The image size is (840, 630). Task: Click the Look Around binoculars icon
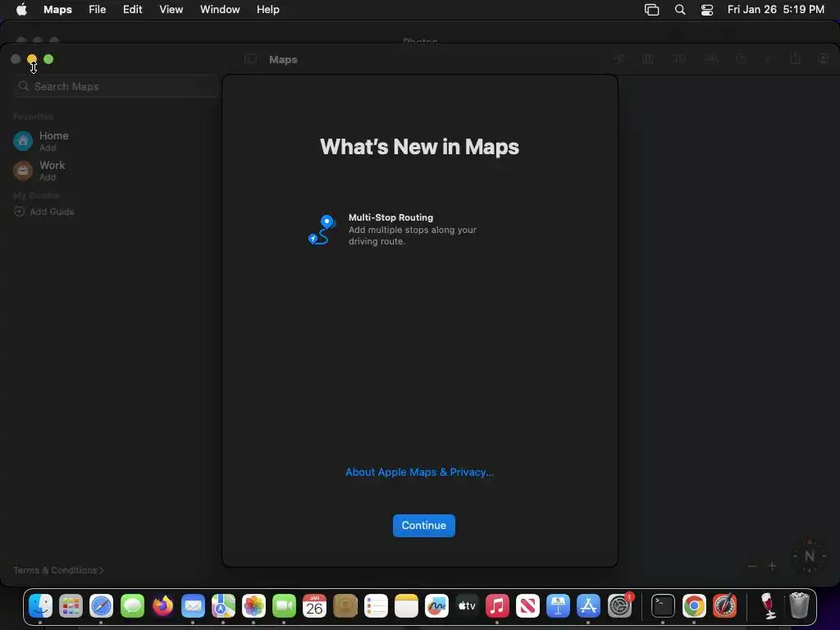point(711,59)
